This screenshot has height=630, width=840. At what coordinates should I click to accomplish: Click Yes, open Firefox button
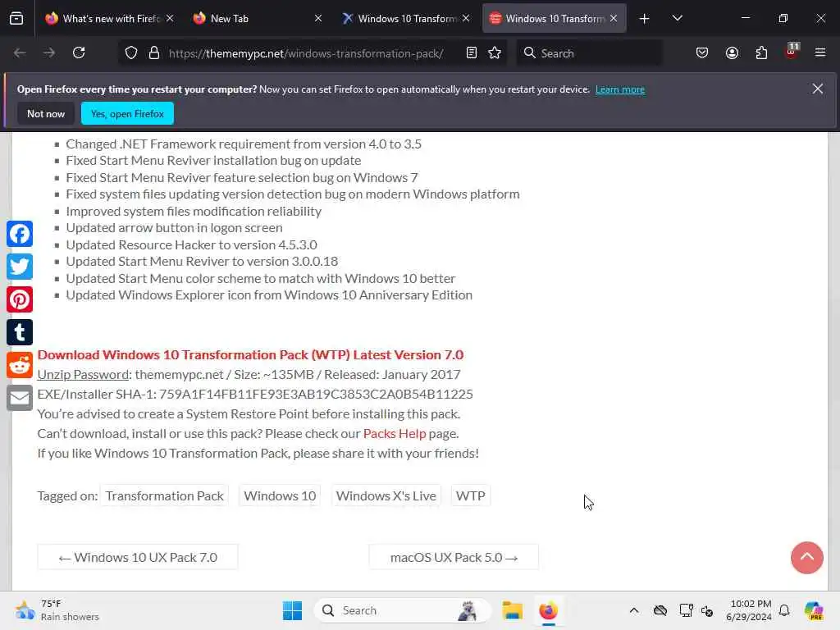tap(127, 113)
